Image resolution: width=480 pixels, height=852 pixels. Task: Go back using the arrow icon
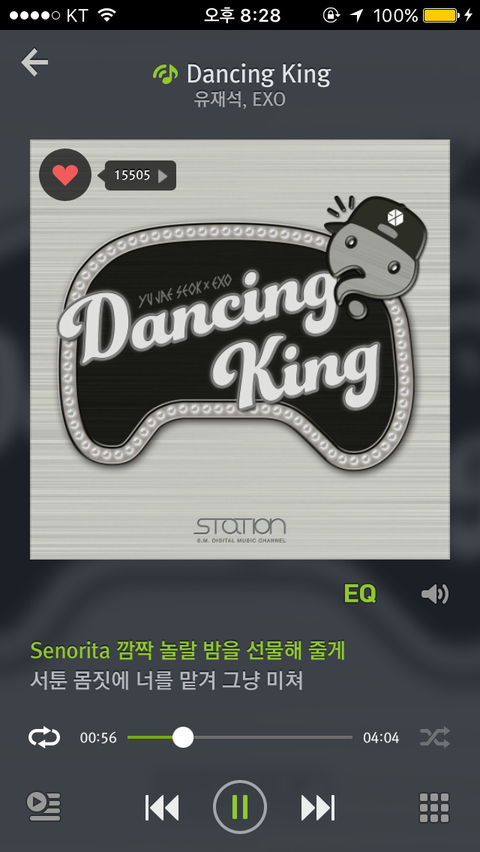pyautogui.click(x=34, y=62)
